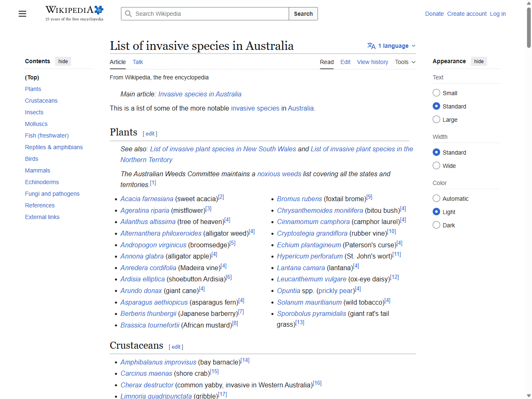
Task: Jump to Molluscs in contents
Action: tap(36, 124)
